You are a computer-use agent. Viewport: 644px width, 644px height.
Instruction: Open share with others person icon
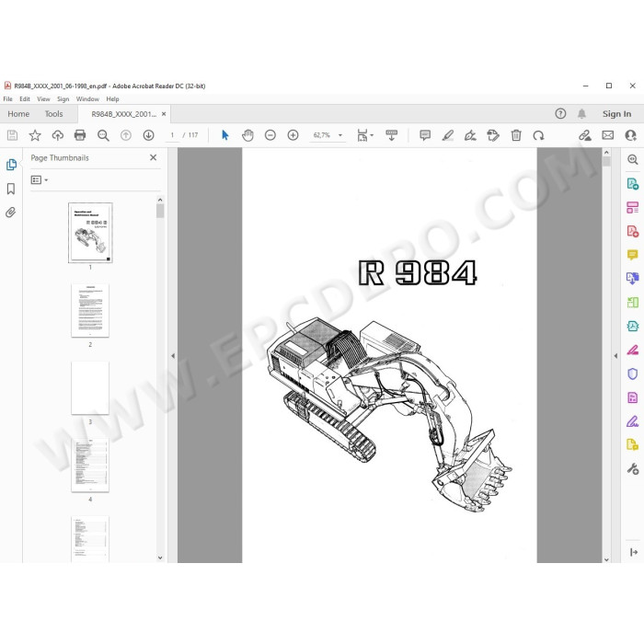[x=630, y=135]
